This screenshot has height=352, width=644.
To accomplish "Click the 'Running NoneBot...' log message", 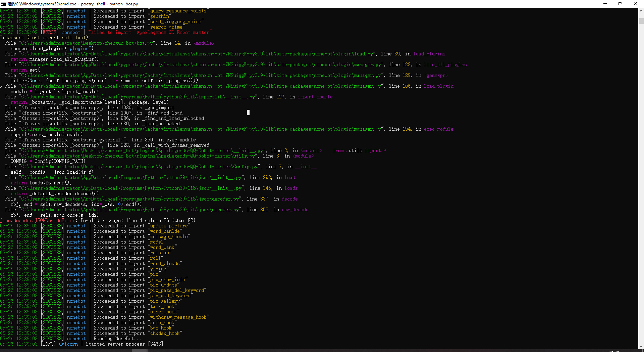I will 117,339.
